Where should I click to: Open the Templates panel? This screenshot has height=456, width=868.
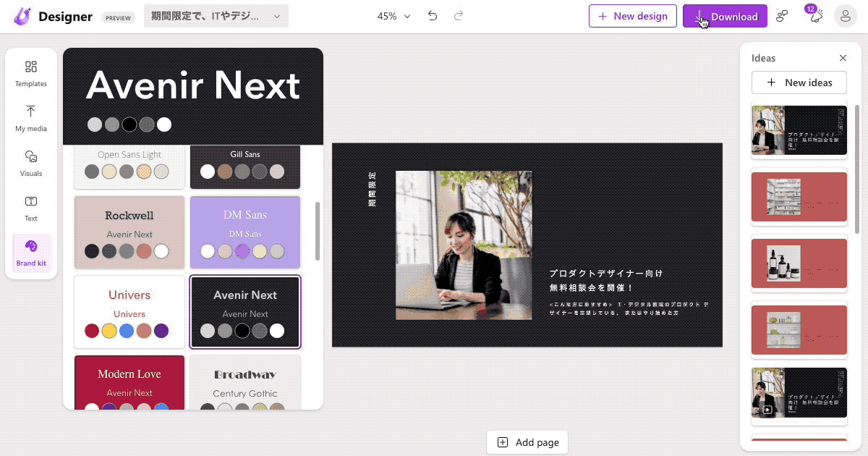30,72
